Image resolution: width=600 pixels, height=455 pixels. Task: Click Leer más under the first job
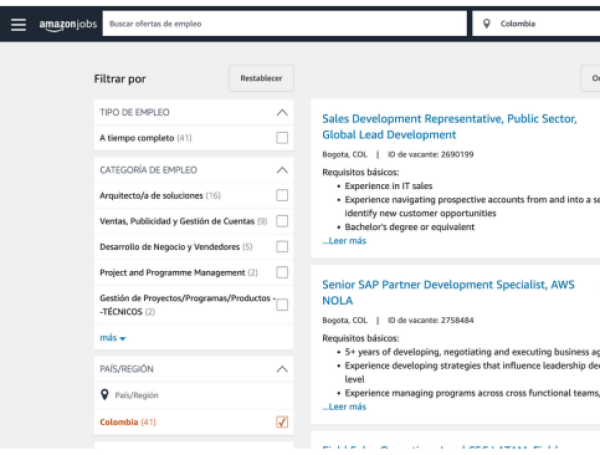pyautogui.click(x=344, y=241)
